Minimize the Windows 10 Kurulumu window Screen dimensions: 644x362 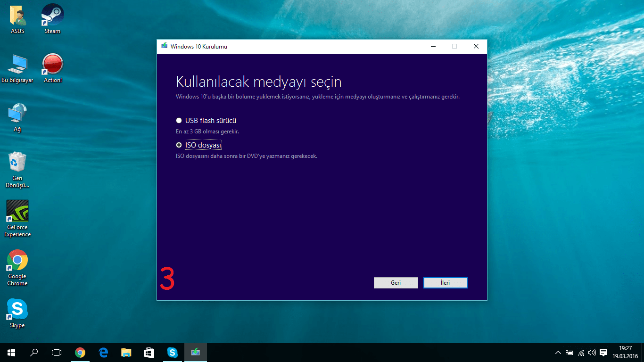coord(433,46)
